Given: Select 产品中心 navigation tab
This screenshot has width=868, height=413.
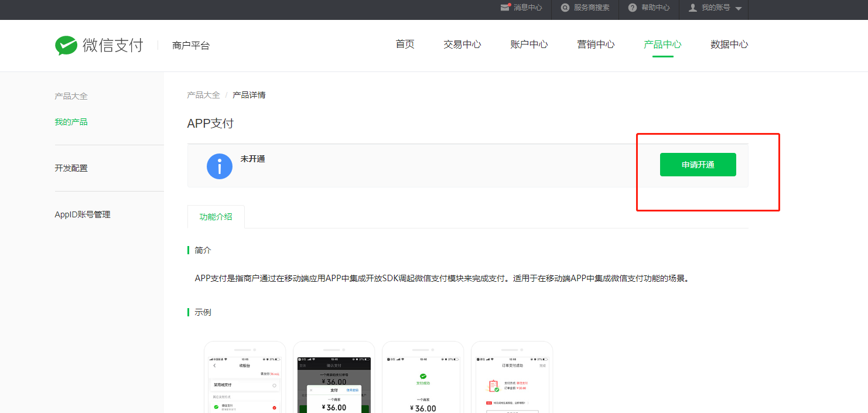Looking at the screenshot, I should click(x=662, y=45).
